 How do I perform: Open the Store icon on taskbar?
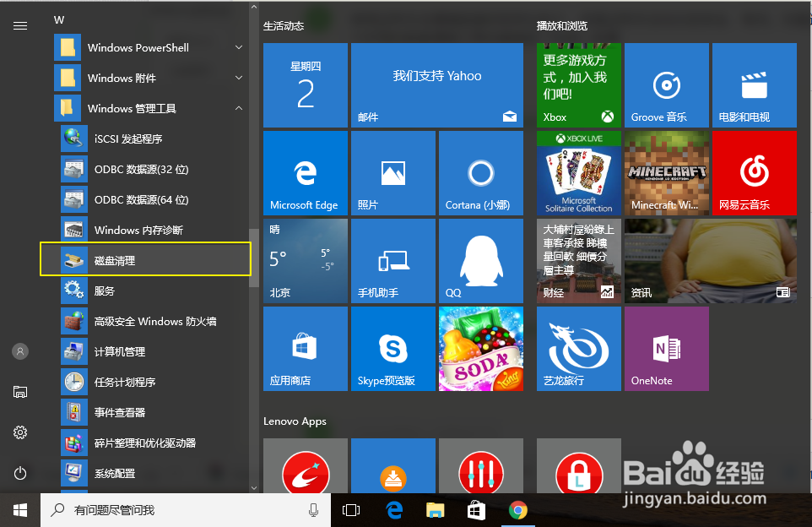coord(476,510)
